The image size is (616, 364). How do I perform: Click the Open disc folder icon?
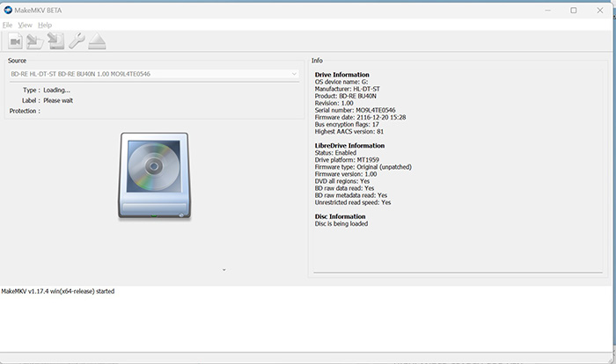35,41
